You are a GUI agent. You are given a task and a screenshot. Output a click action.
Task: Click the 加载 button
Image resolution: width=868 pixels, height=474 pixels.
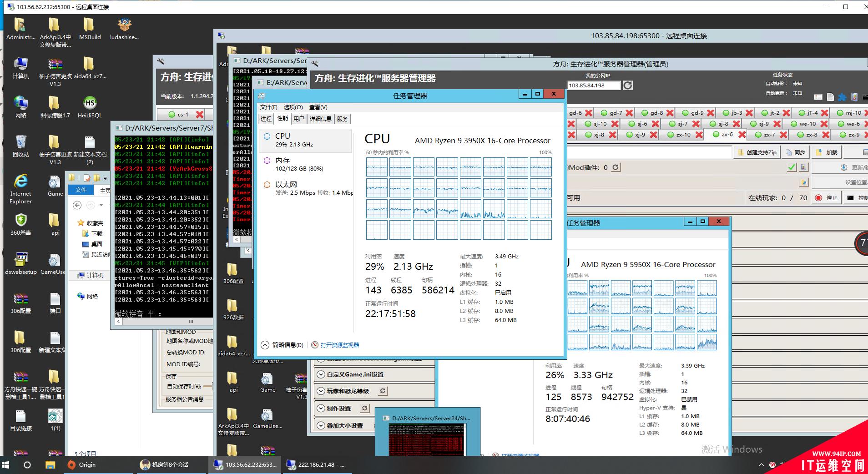(x=827, y=152)
